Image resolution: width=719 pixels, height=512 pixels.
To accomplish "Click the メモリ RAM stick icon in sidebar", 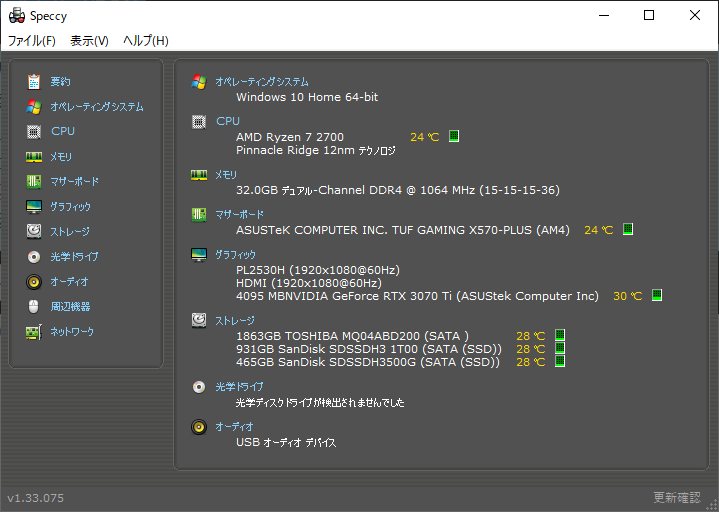I will point(33,157).
